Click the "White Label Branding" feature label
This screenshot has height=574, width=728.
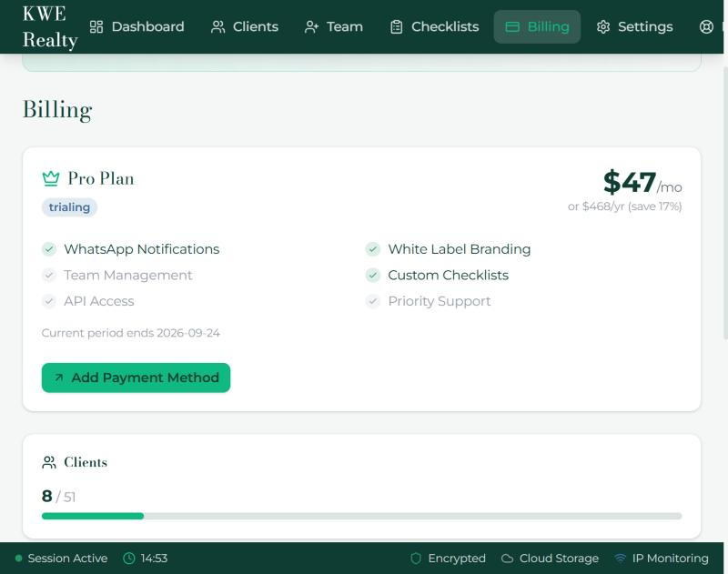click(x=460, y=249)
